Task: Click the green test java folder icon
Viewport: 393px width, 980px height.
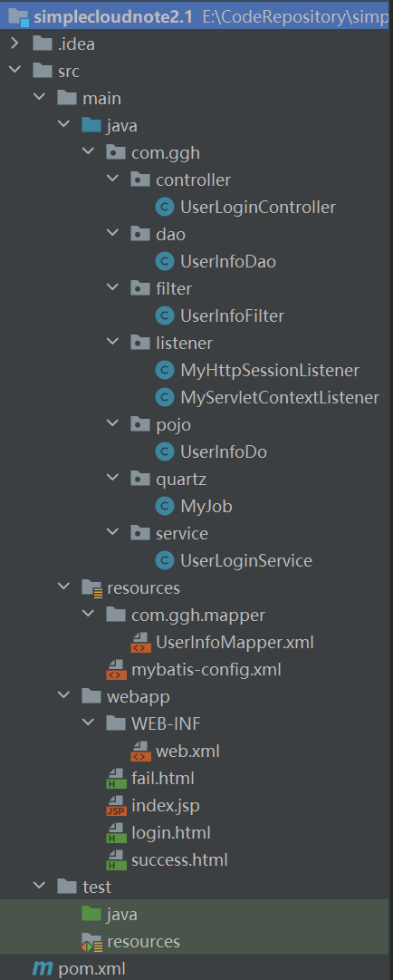Action: [91, 914]
